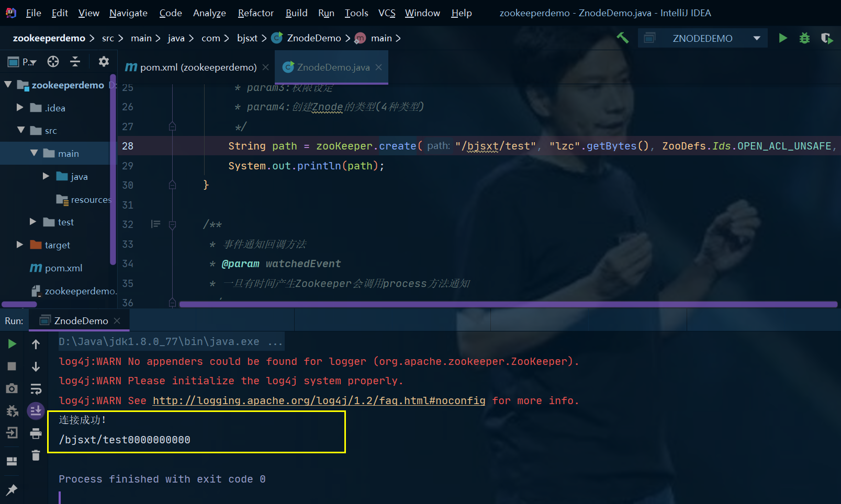Click the Select Opened File target icon
Screen dimensions: 841x504
point(53,62)
